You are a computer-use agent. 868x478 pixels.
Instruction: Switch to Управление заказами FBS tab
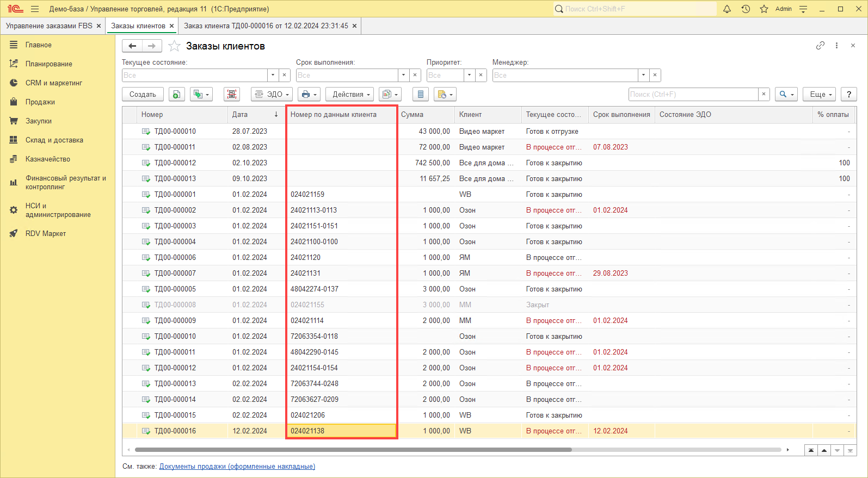pyautogui.click(x=49, y=26)
